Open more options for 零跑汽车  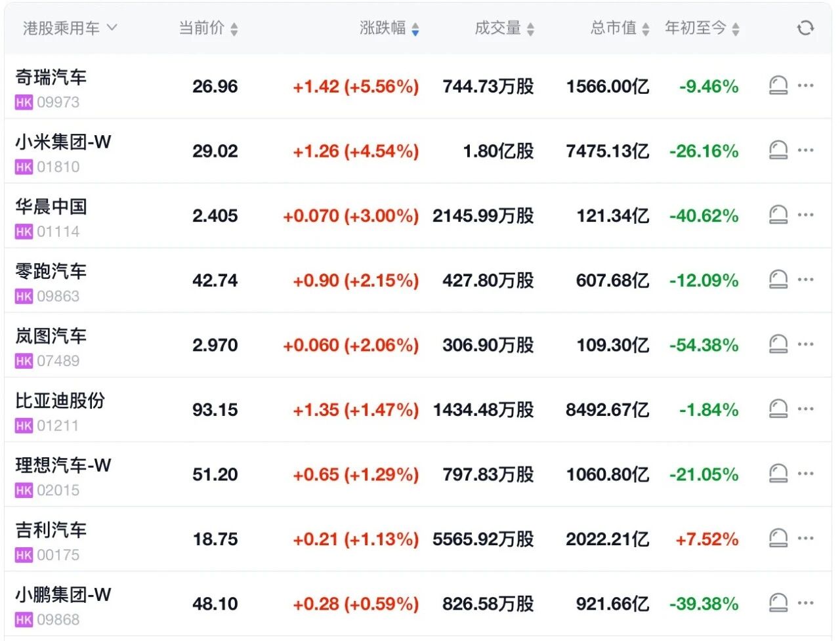(x=806, y=279)
